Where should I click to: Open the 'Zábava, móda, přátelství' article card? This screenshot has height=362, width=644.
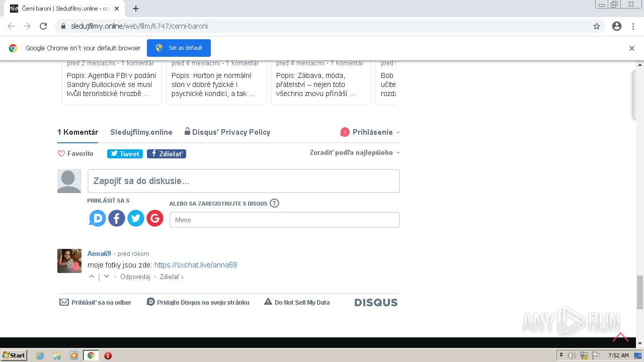click(x=321, y=82)
